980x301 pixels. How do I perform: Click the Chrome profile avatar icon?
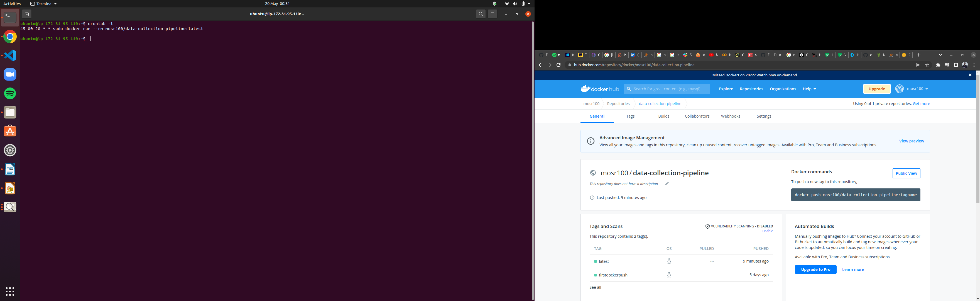[x=965, y=65]
